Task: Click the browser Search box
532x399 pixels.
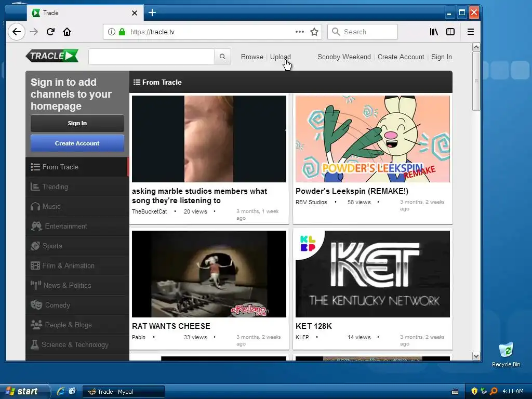Action: (x=362, y=32)
